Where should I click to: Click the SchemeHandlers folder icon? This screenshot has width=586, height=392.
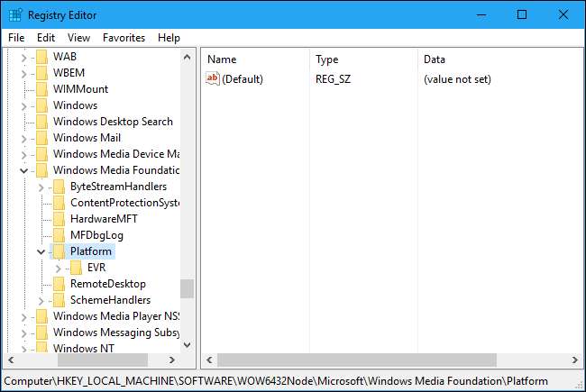(x=59, y=300)
